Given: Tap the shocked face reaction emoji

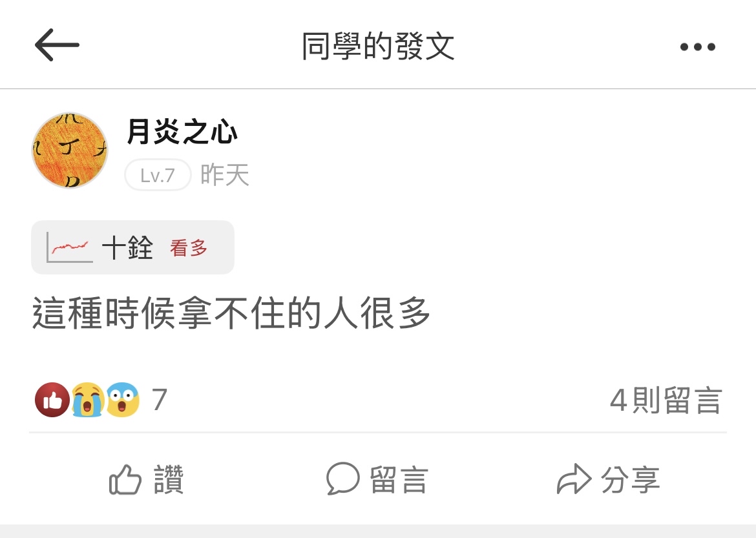Looking at the screenshot, I should tap(123, 400).
